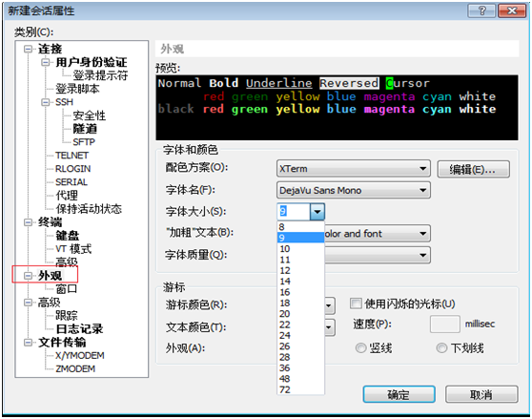The height and width of the screenshot is (419, 532).
Task: Choose font size 11 from list
Action: point(300,260)
